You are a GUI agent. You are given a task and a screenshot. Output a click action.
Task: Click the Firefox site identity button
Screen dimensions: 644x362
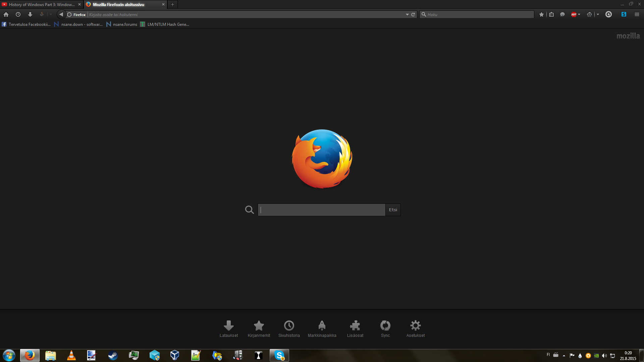point(76,14)
